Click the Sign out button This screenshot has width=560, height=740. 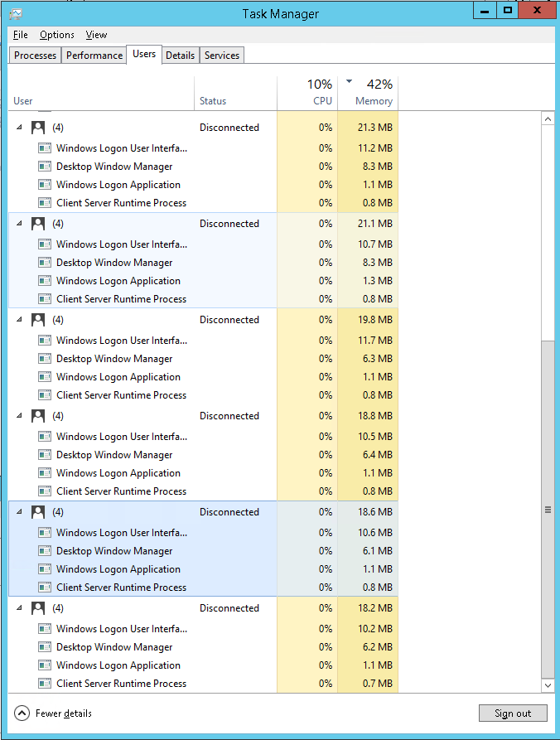pyautogui.click(x=513, y=713)
